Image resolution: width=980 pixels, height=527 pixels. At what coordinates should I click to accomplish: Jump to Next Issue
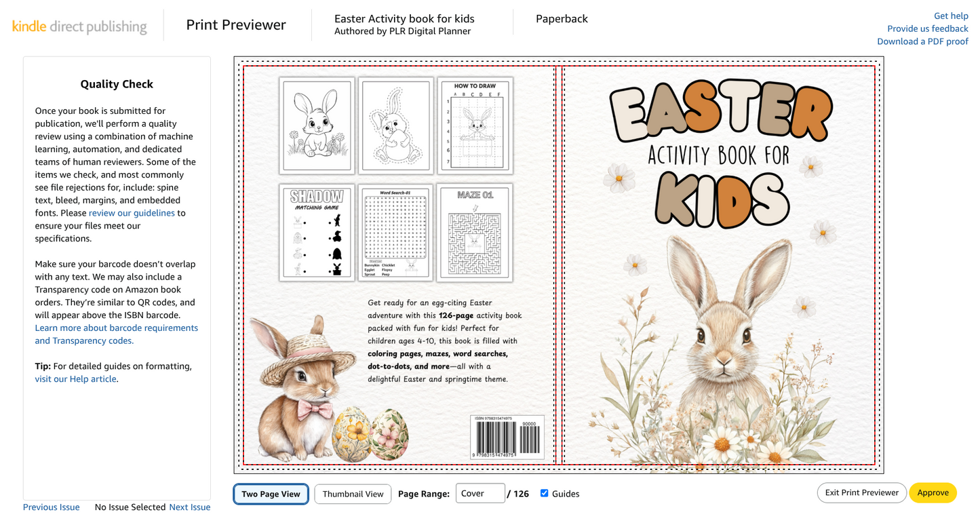pos(189,507)
